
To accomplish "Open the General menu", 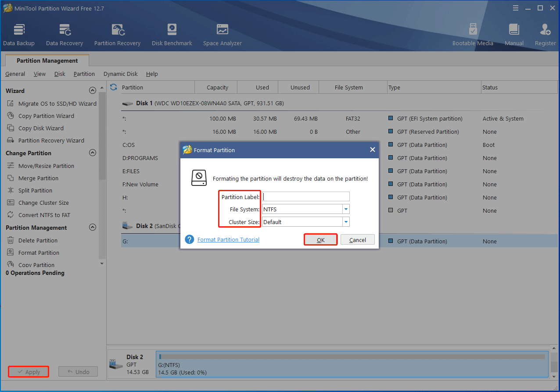I will click(x=15, y=74).
